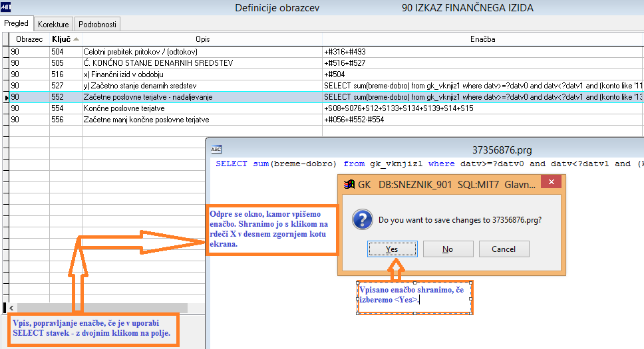
Task: Click 'Do you want to save changes' message
Action: [x=460, y=219]
